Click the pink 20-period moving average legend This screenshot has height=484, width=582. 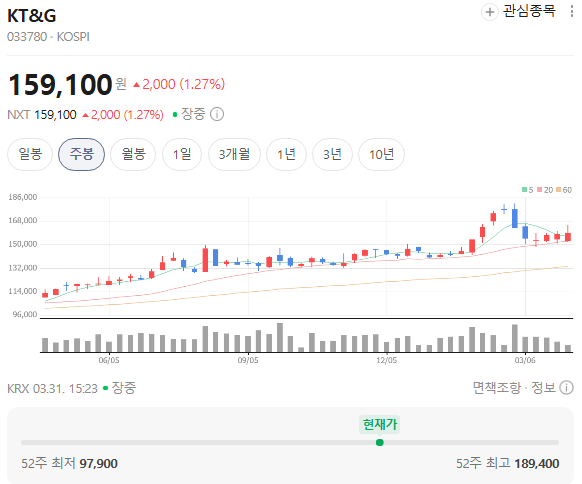(x=545, y=190)
